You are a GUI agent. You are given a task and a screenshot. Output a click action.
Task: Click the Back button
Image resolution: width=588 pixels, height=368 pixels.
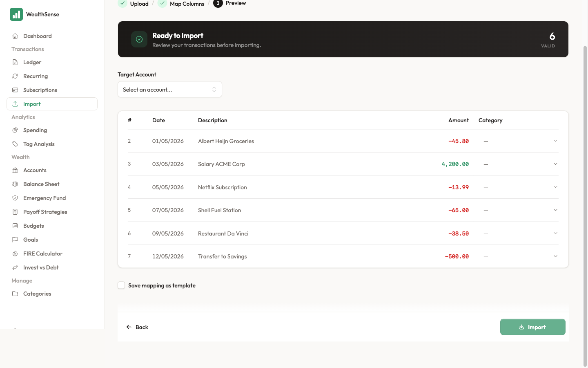(137, 327)
